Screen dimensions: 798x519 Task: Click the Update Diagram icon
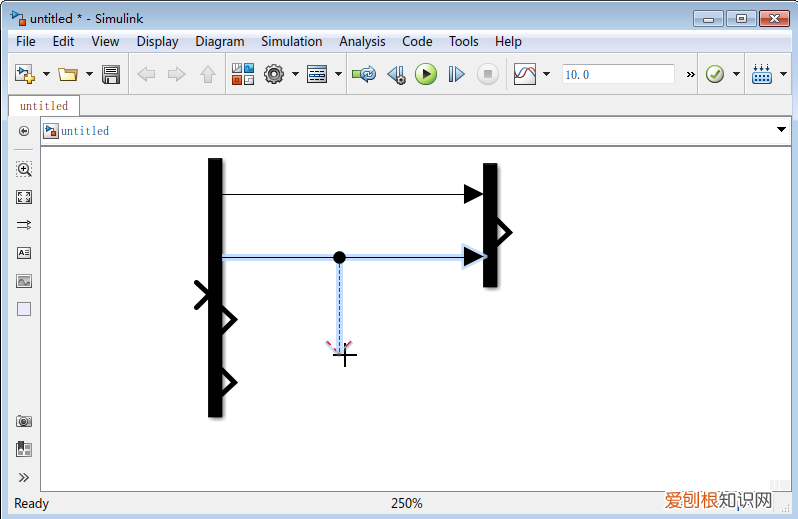coord(364,74)
